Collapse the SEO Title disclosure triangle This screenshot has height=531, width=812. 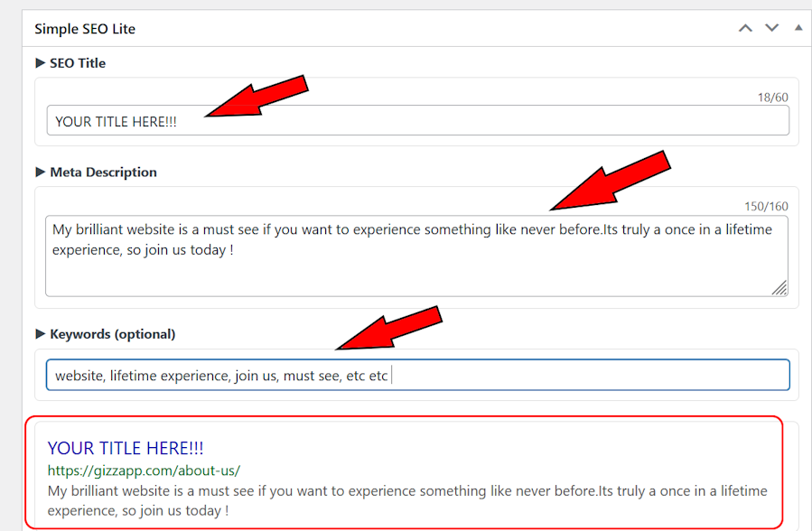(40, 63)
